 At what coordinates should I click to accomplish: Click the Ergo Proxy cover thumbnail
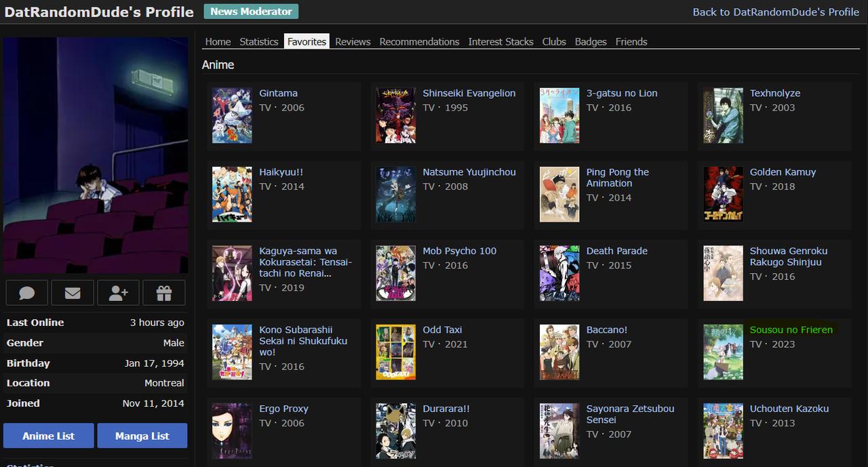232,431
